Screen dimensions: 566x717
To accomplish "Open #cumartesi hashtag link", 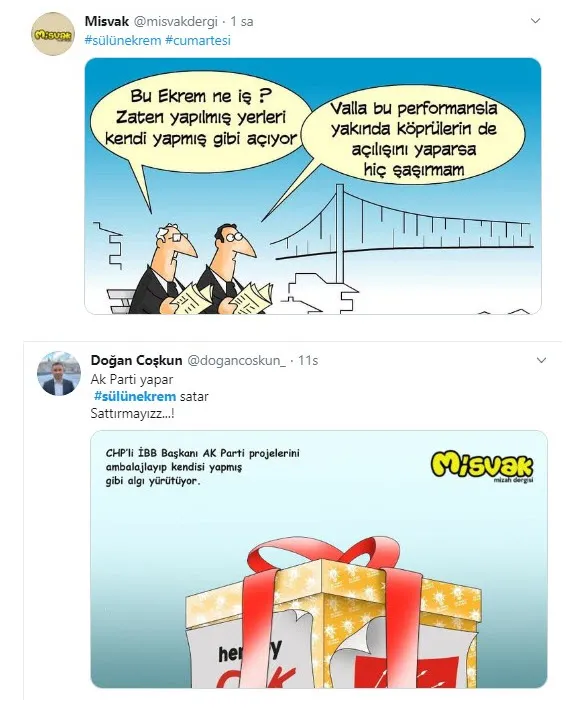I will (x=198, y=40).
